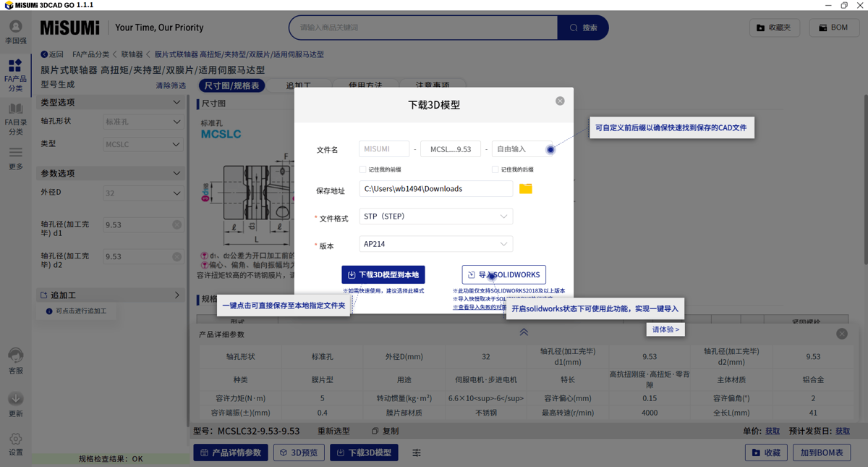This screenshot has width=868, height=467.
Task: Open the 更多 hamburger menu
Action: tap(15, 153)
